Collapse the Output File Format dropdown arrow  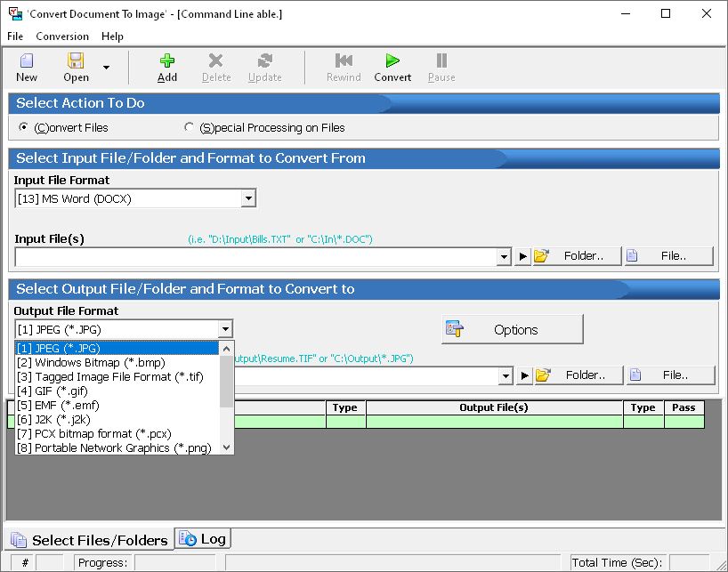click(225, 330)
